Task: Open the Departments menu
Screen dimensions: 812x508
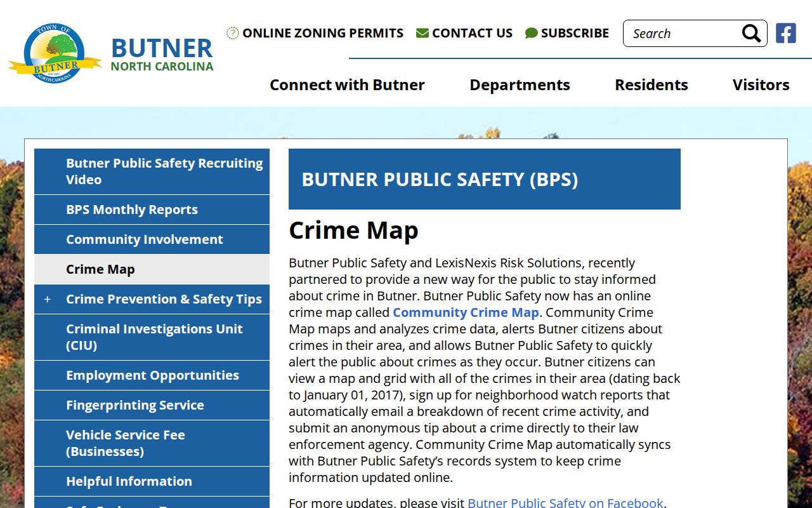Action: click(x=520, y=84)
